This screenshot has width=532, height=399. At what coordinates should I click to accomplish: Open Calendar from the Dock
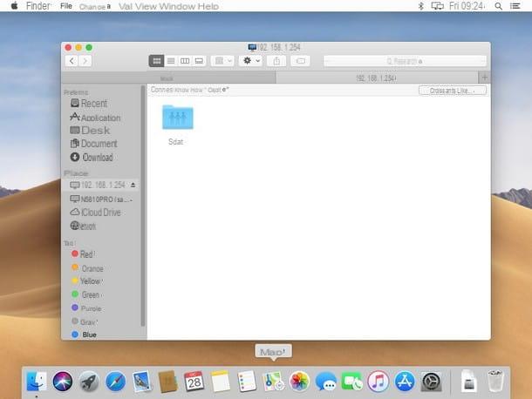(x=194, y=381)
